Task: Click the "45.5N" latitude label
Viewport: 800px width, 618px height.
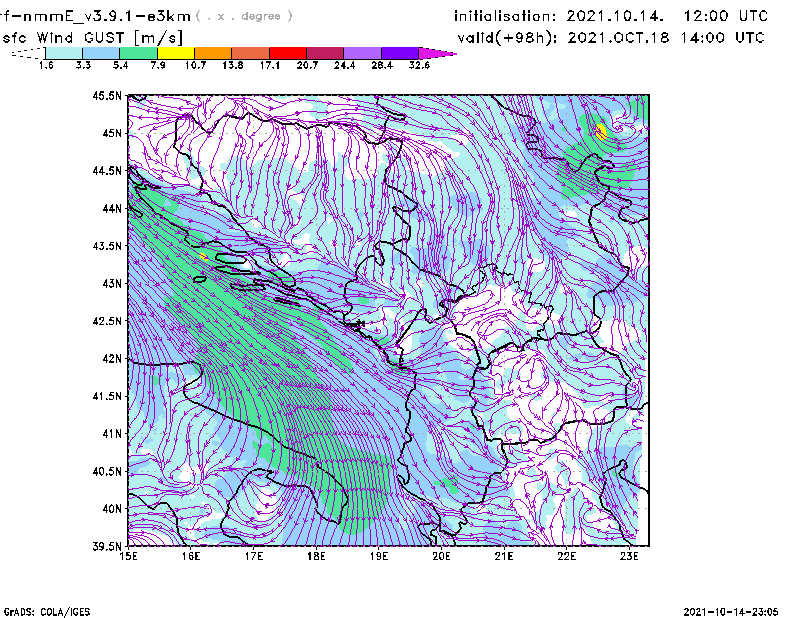Action: coord(107,95)
